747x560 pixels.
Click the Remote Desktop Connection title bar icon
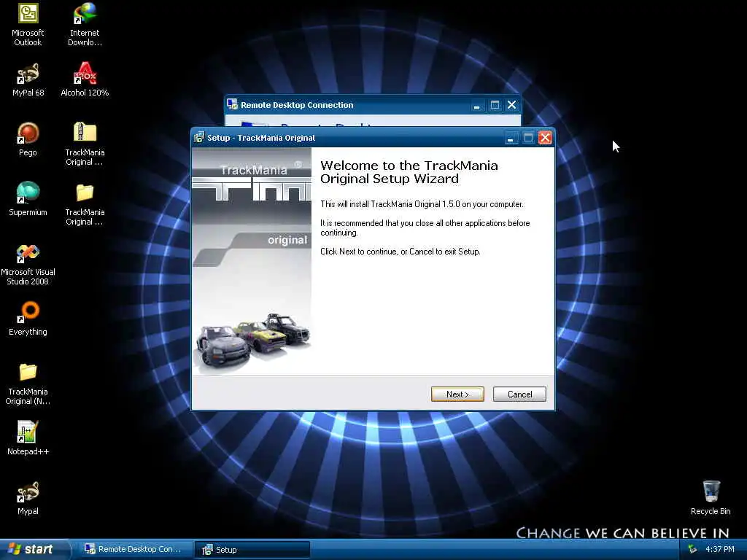(x=232, y=104)
